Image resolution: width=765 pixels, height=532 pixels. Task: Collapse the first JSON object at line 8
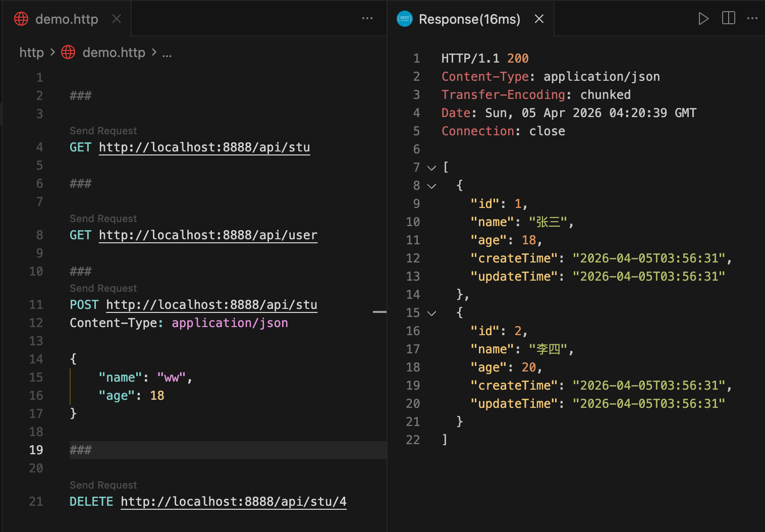coord(431,186)
